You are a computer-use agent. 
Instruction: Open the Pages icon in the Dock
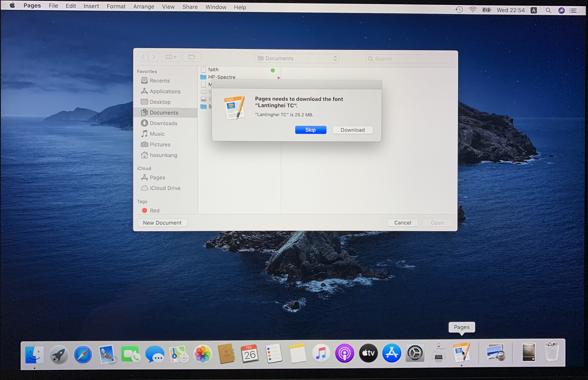pyautogui.click(x=461, y=353)
